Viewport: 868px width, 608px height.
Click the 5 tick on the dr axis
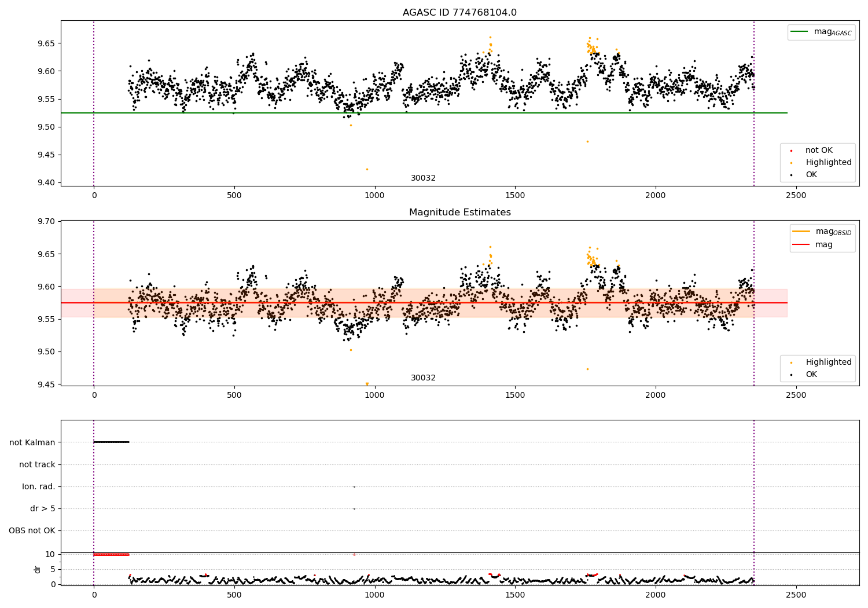[53, 570]
